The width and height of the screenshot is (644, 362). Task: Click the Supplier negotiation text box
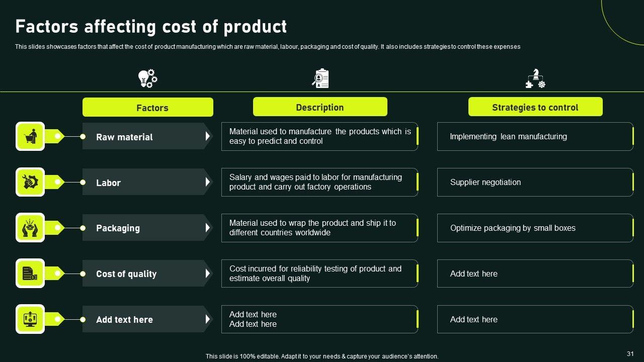535,182
